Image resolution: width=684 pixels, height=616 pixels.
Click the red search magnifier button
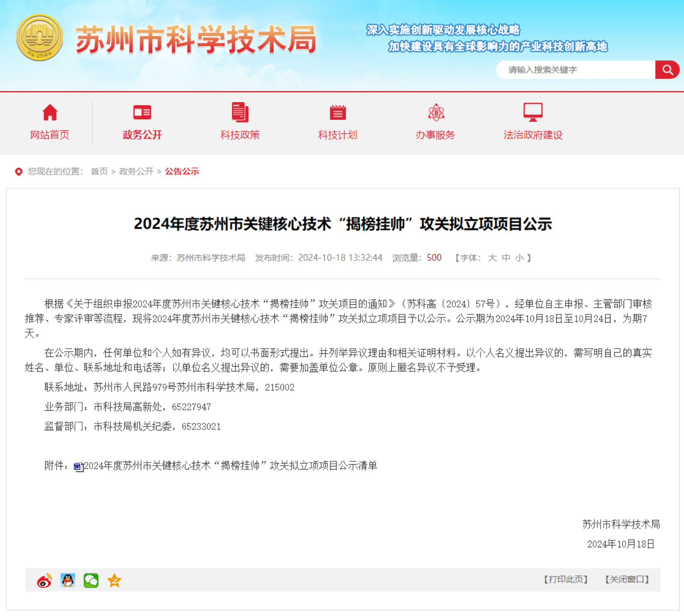pos(667,70)
